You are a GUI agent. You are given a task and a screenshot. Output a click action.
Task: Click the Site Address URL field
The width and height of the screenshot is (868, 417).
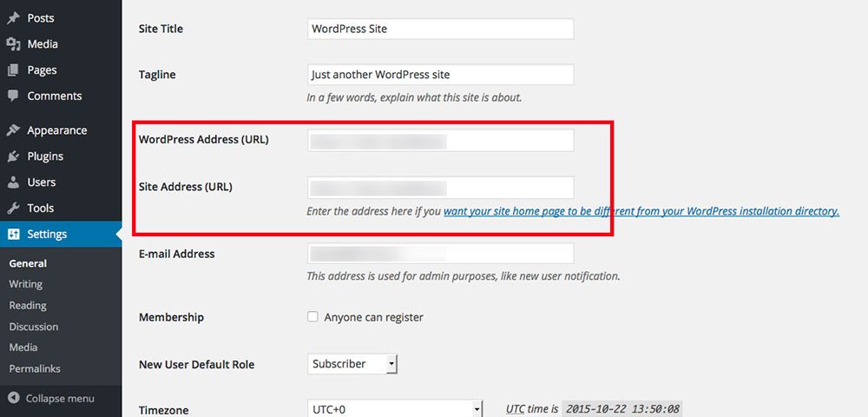[x=441, y=188]
